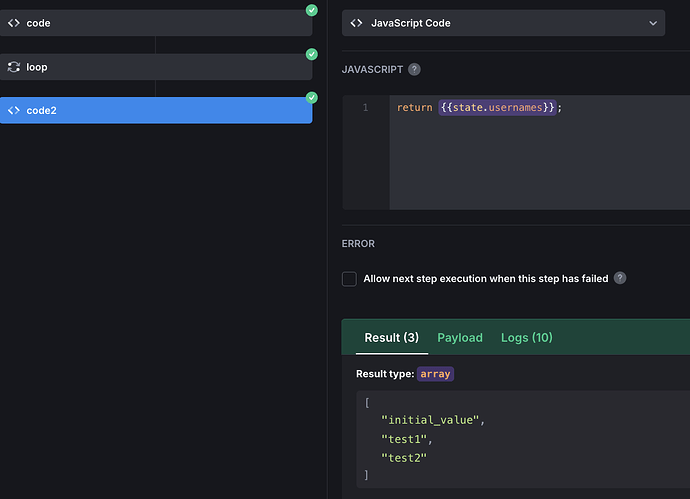Switch to the Payload tab

pyautogui.click(x=460, y=338)
